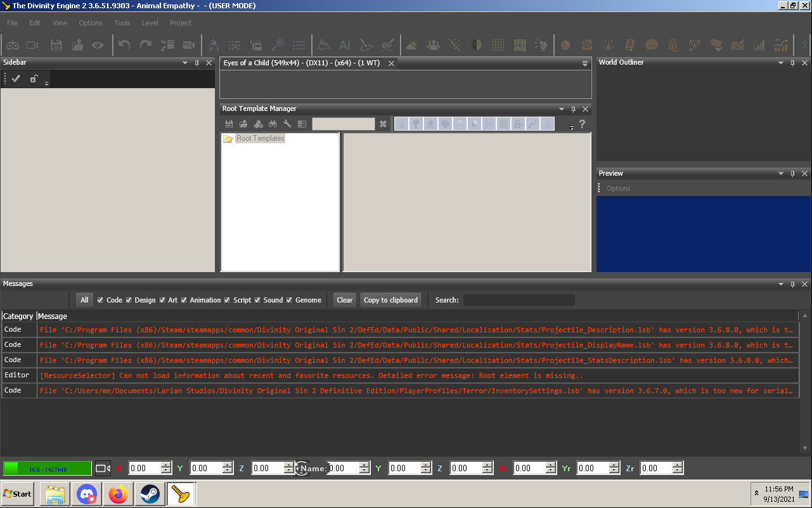Uncheck the Genome message filter

(x=290, y=300)
